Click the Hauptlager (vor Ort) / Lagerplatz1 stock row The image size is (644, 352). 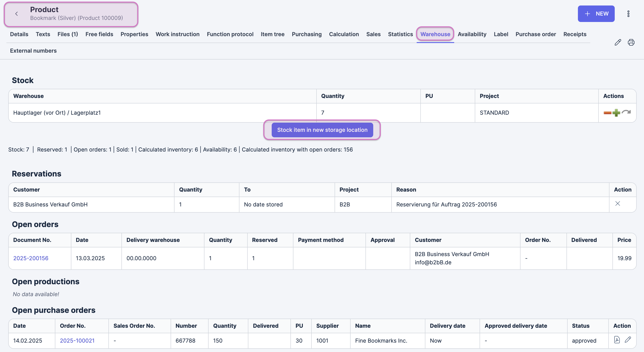pos(57,113)
